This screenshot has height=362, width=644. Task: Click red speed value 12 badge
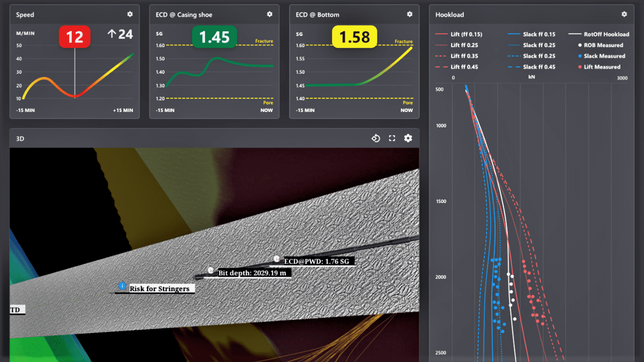pyautogui.click(x=75, y=37)
